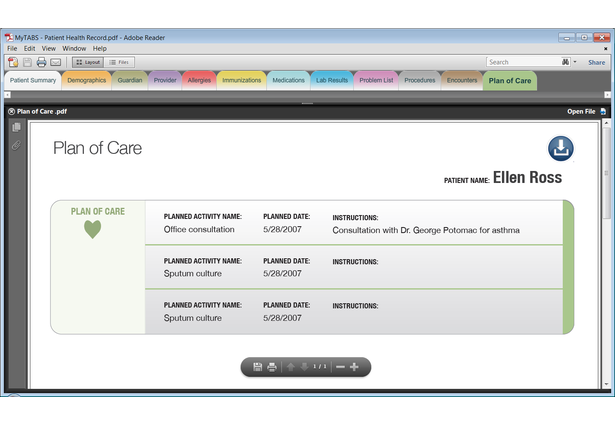This screenshot has width=615, height=424.
Task: Click the vertical scrollbar up arrow
Action: (606, 123)
